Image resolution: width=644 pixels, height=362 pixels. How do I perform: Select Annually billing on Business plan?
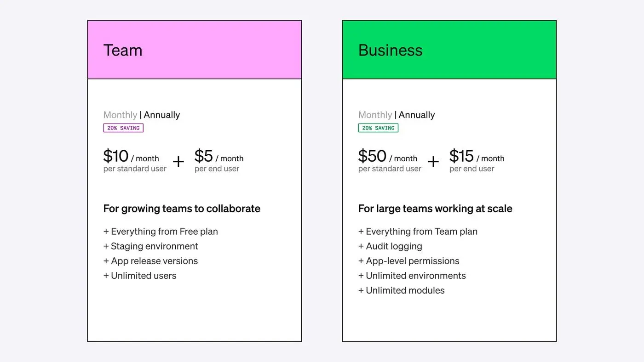[416, 115]
